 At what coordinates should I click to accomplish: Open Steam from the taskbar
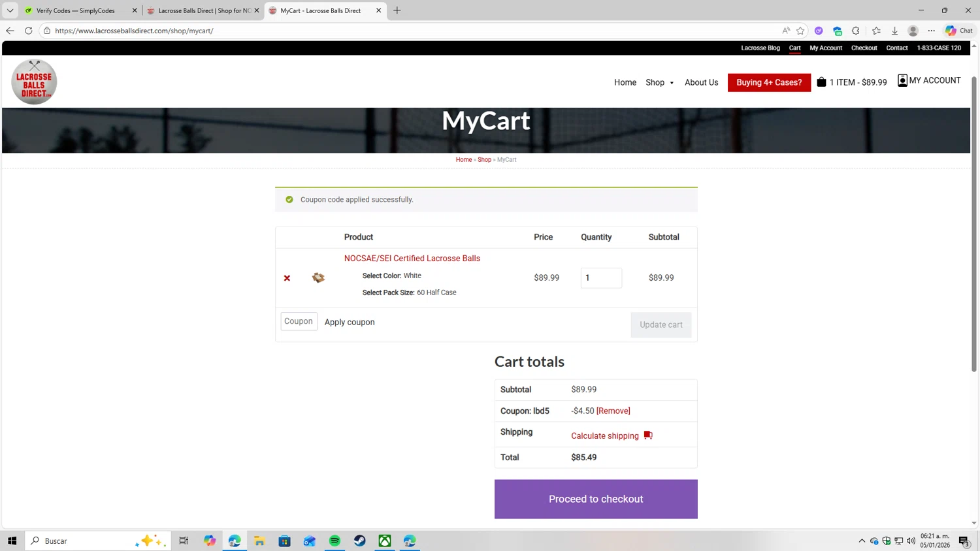360,541
